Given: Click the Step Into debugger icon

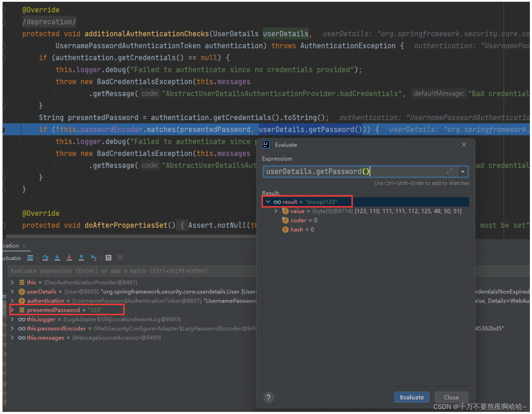Looking at the screenshot, I should (x=57, y=258).
